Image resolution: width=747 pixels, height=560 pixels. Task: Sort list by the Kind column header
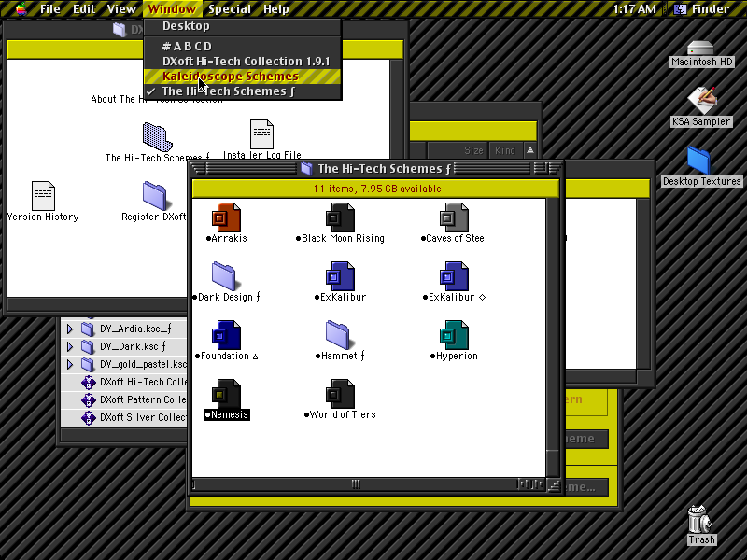505,150
